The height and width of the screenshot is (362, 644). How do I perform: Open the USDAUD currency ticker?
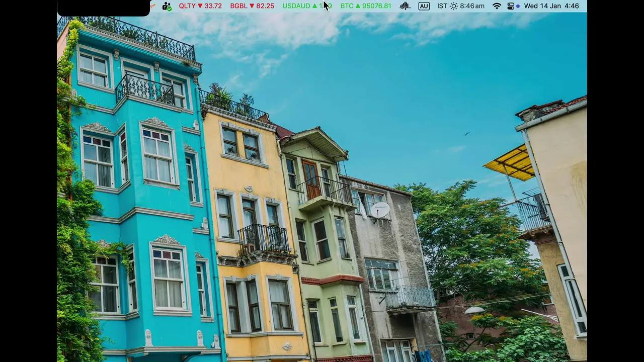click(307, 6)
